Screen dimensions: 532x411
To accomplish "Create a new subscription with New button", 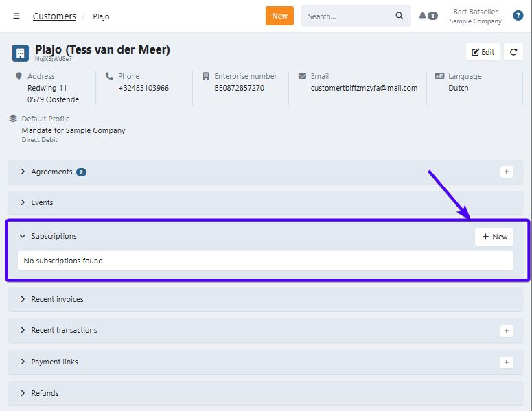I will [494, 237].
